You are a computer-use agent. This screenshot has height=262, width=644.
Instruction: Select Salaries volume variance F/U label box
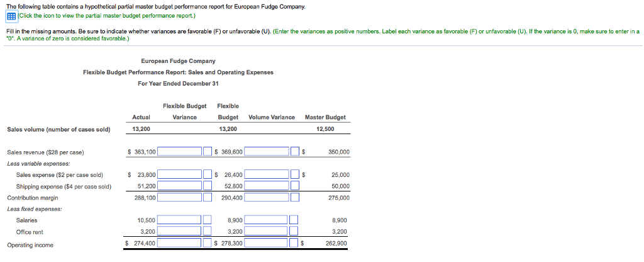click(295, 220)
